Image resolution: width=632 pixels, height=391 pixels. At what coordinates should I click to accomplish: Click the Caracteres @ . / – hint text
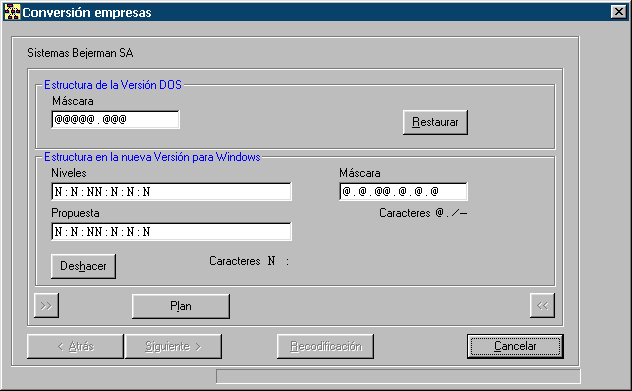tap(423, 213)
